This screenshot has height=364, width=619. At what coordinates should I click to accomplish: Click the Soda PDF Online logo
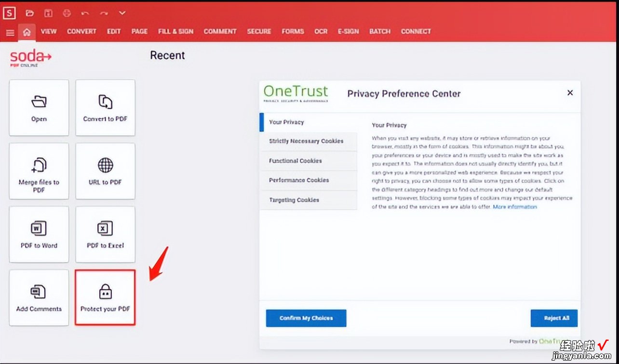point(30,58)
